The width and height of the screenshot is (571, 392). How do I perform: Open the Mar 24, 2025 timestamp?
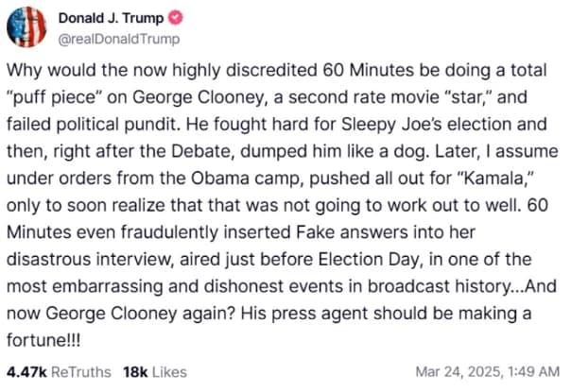click(x=488, y=371)
